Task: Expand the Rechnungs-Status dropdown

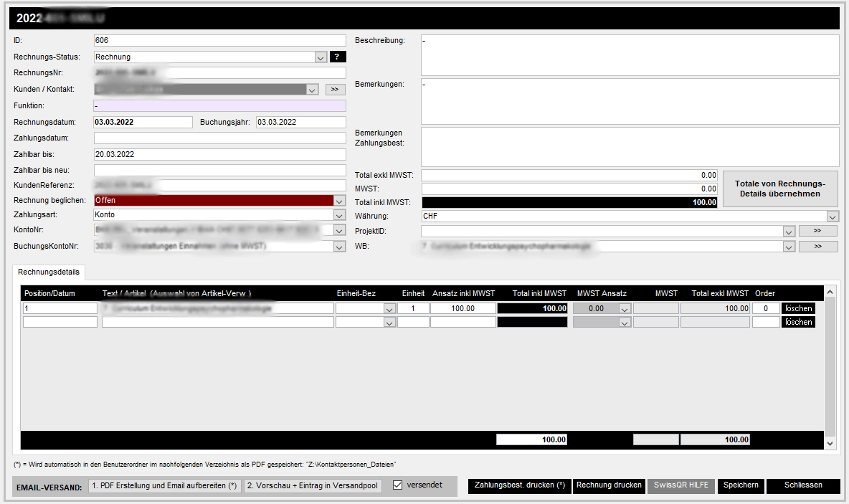Action: coord(321,57)
